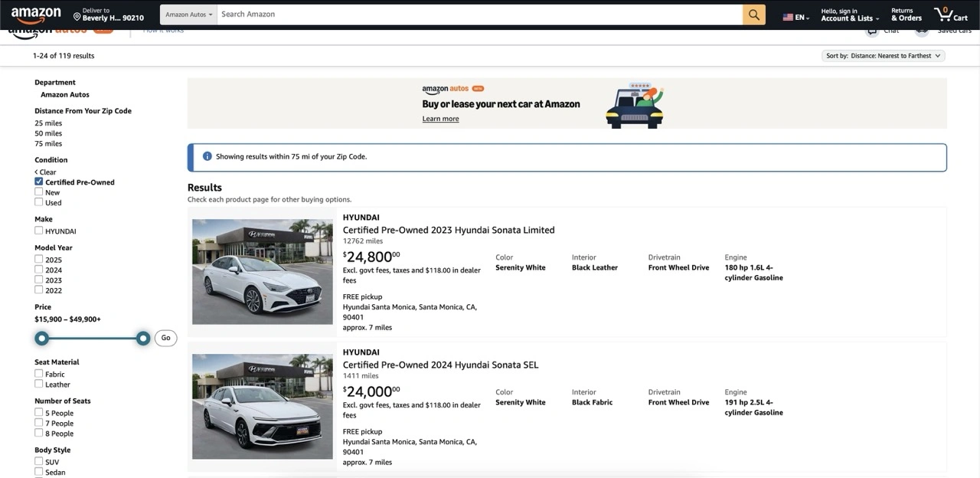Viewport: 980px width, 478px height.
Task: Click the Amazon Autos department link
Action: point(65,95)
